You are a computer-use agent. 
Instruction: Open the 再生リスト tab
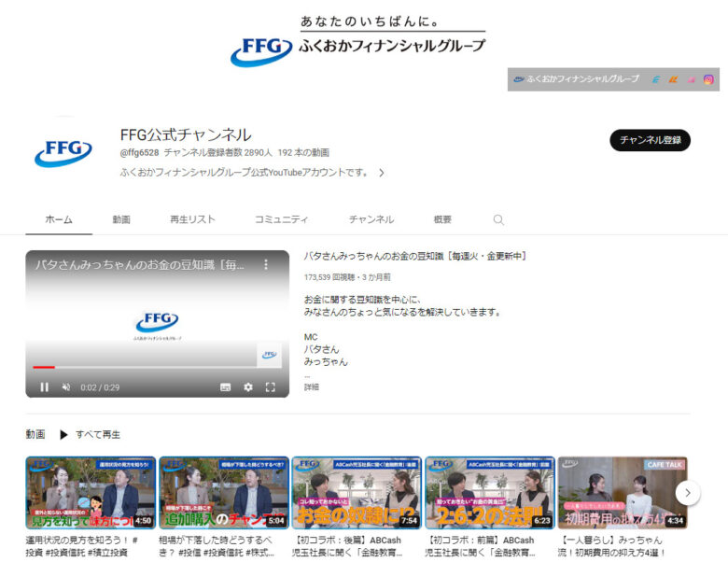point(192,219)
